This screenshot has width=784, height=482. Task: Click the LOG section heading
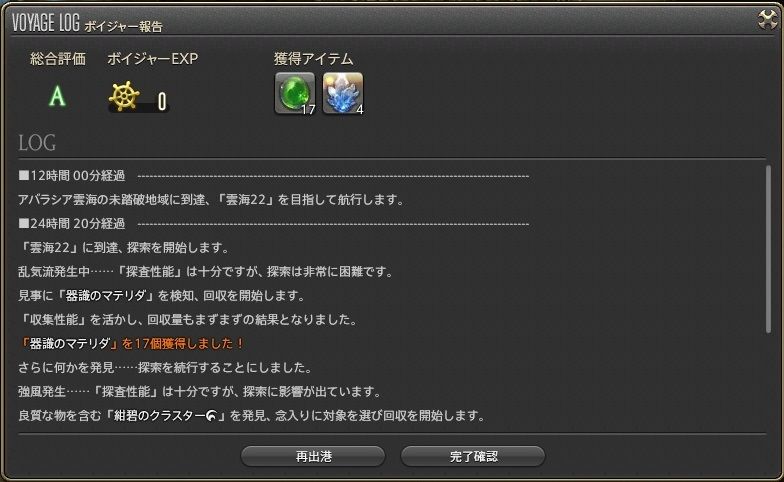37,143
